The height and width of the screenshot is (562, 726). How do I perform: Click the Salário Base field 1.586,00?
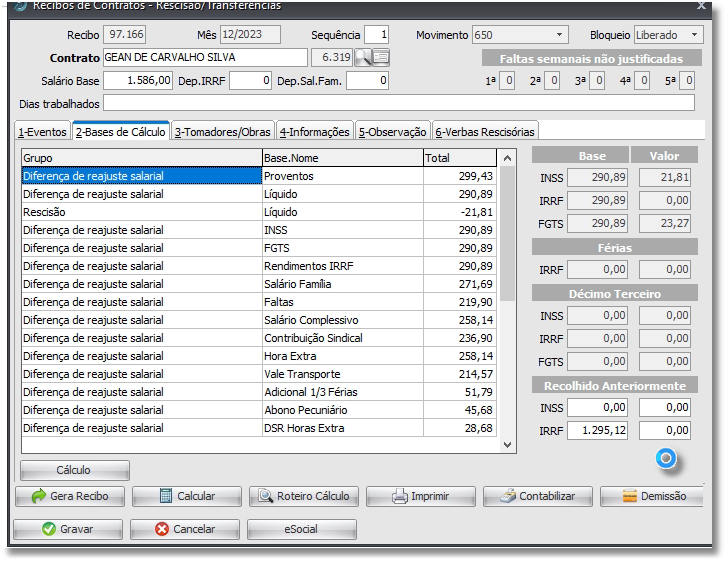138,81
